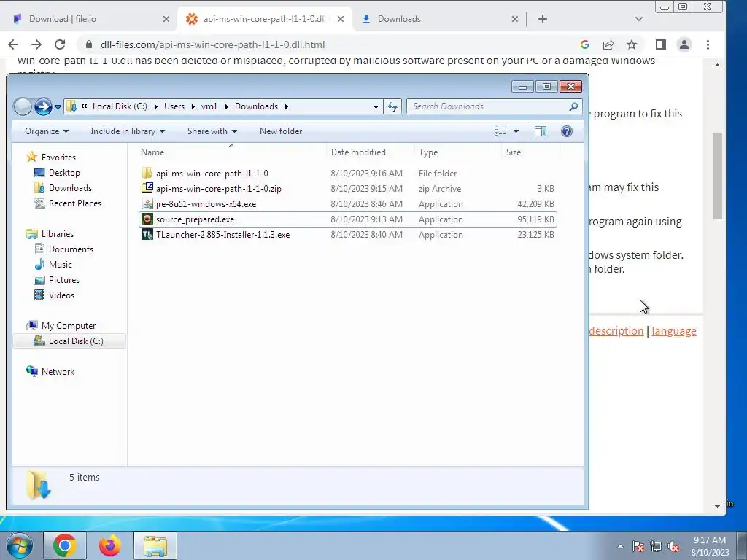Select the api-ms-win-core-path-l1-1-0.zip archive icon
Screen dimensions: 747x560
[147, 189]
